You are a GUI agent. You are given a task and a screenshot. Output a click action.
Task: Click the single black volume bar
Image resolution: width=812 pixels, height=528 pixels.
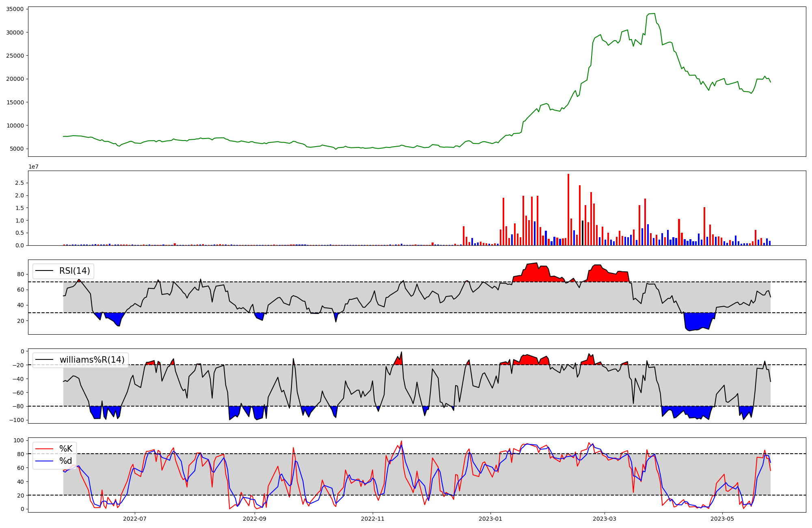[583, 234]
